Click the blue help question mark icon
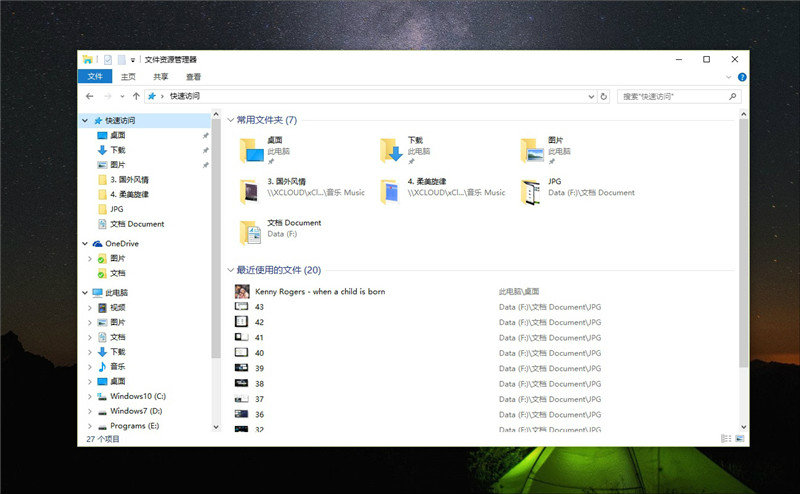 pyautogui.click(x=742, y=77)
